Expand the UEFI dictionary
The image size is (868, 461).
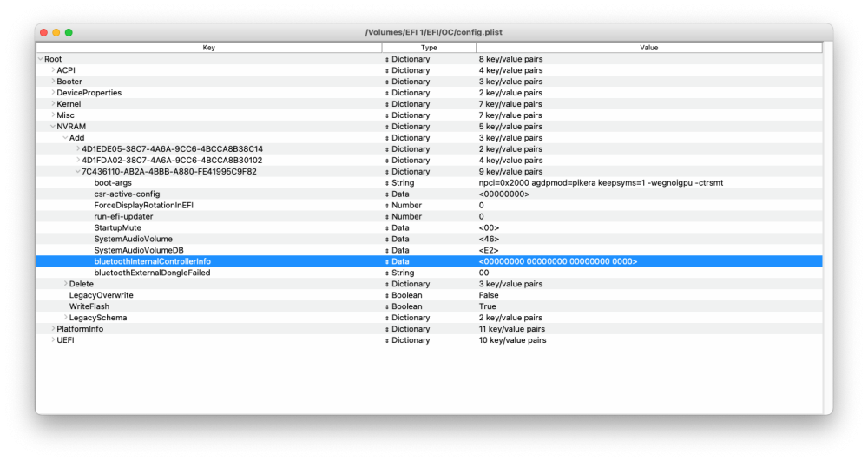(53, 339)
